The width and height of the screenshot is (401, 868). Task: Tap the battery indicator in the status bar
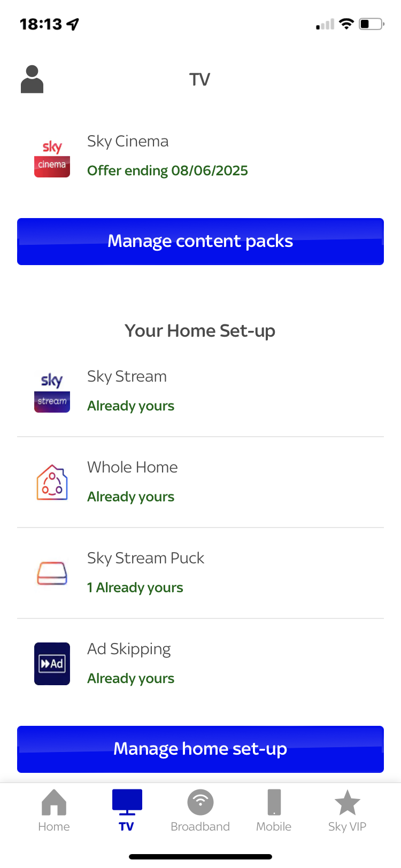pyautogui.click(x=371, y=24)
